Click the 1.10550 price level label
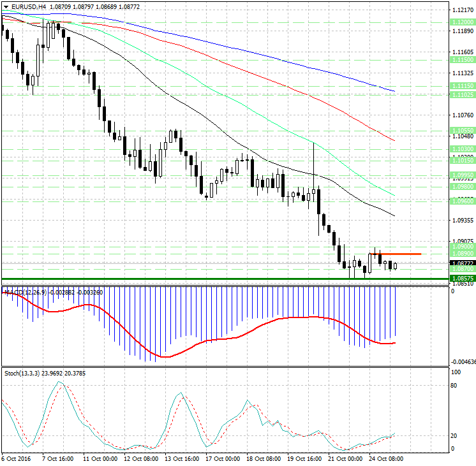 coord(462,129)
